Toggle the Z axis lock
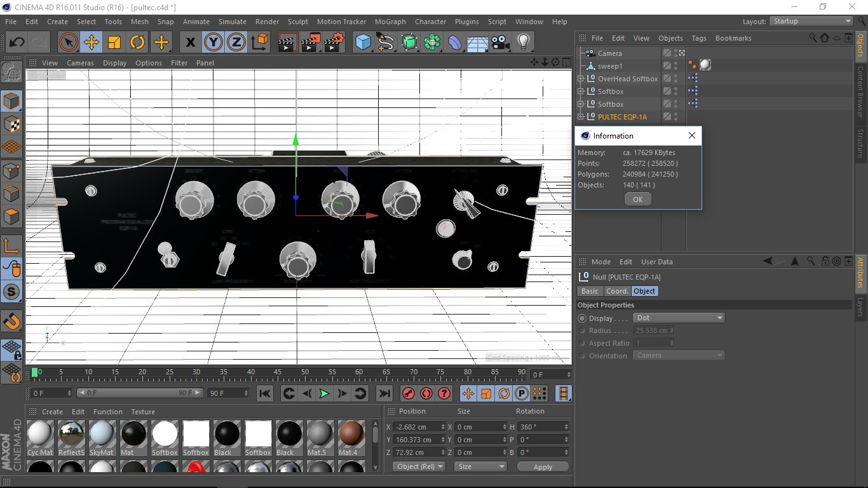The image size is (868, 488). coord(236,43)
